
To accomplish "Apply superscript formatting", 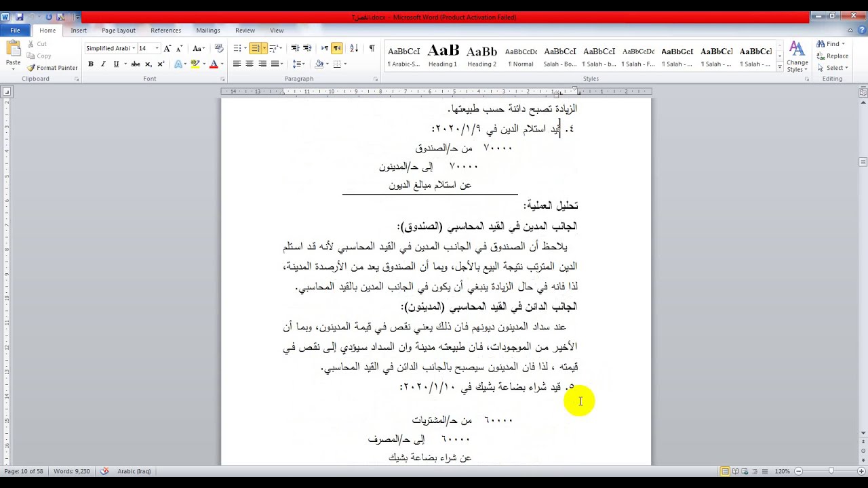I will coord(161,64).
